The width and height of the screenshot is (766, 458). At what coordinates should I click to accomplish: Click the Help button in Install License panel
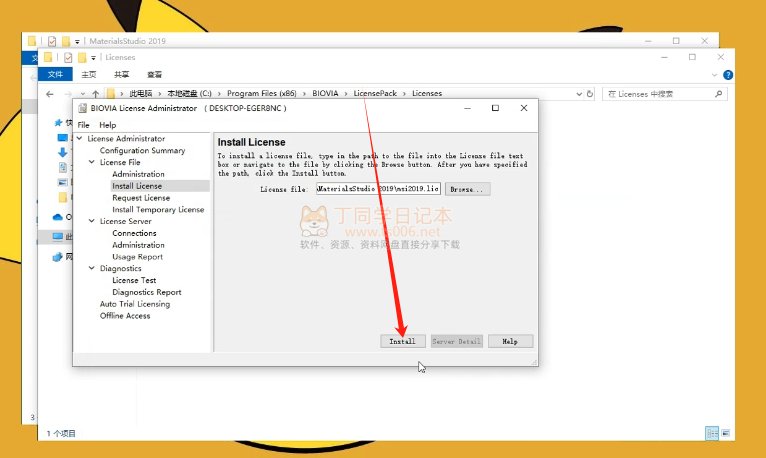pyautogui.click(x=510, y=341)
